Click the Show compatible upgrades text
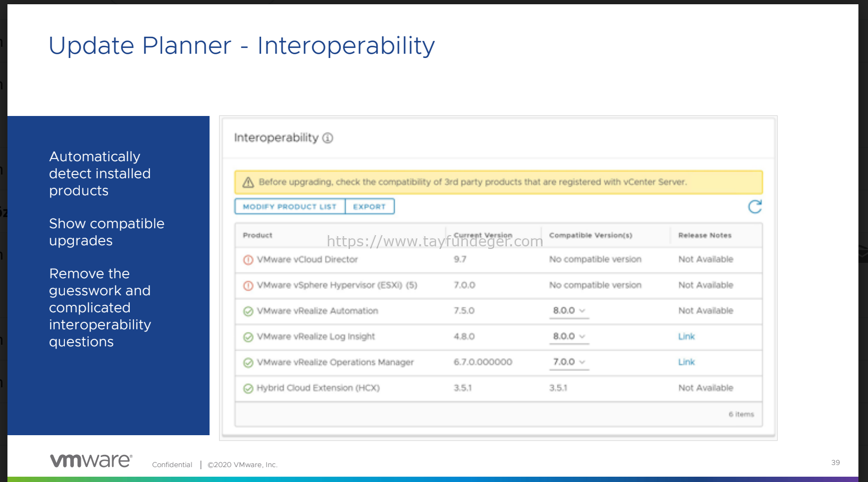 point(107,232)
